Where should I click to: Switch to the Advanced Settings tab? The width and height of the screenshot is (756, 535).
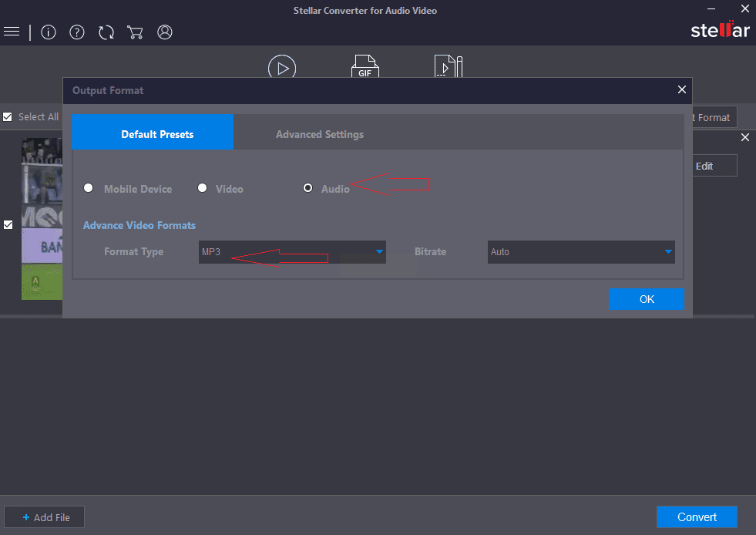point(320,134)
